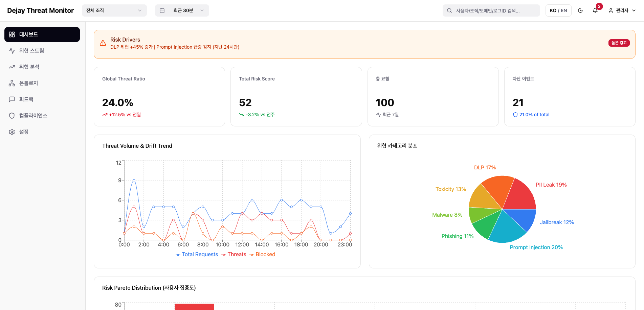The height and width of the screenshot is (310, 644).
Task: Toggle Threats series in chart legend
Action: point(234,255)
